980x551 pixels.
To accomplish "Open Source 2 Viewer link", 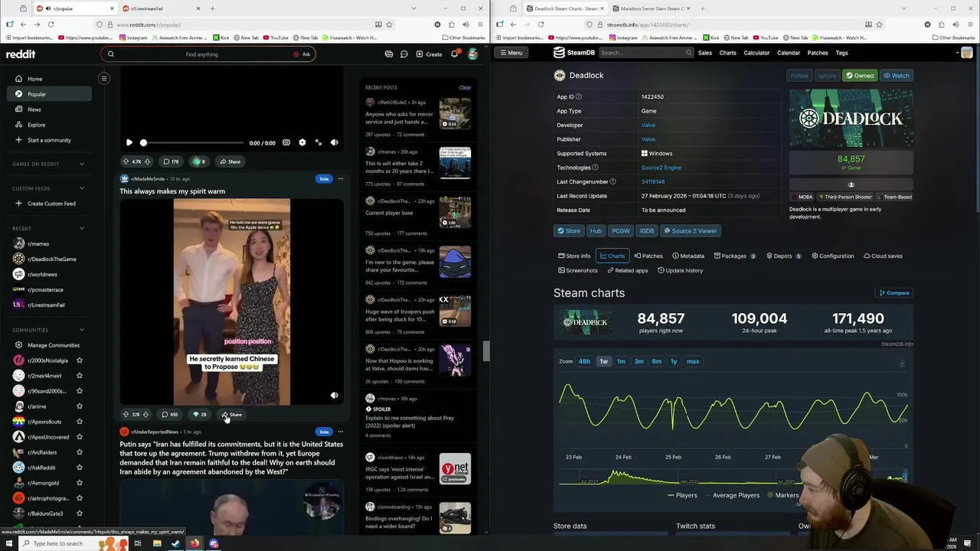I will pos(690,230).
